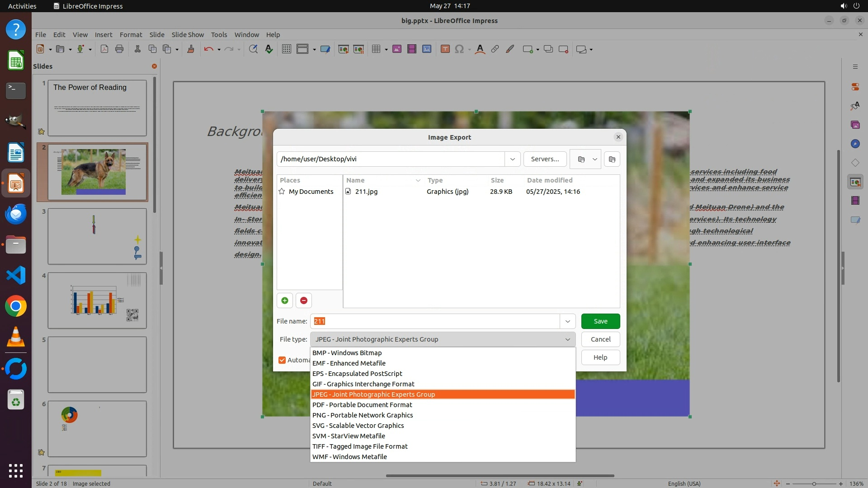The width and height of the screenshot is (868, 488).
Task: Choose SVG - Scalable Vector Graphics option
Action: (x=358, y=426)
